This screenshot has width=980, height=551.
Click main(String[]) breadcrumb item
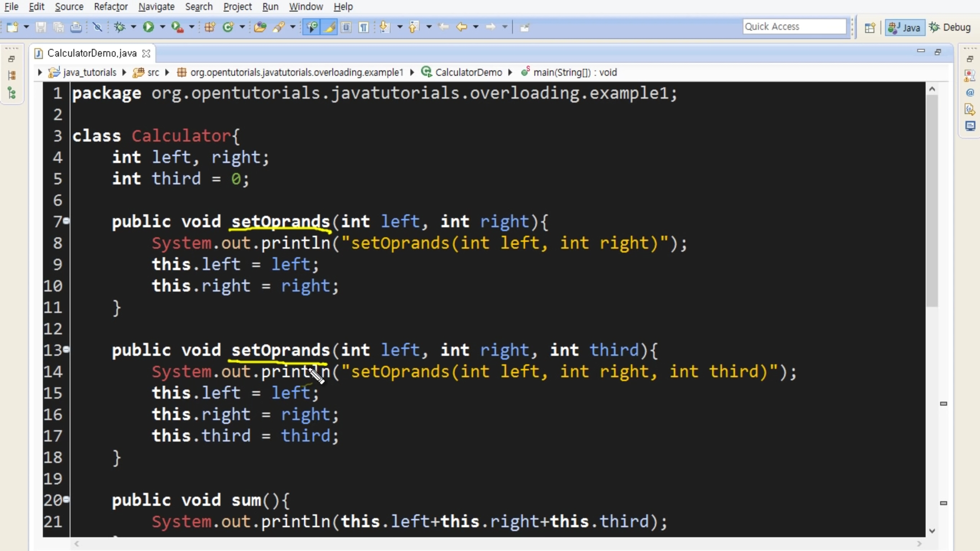575,72
